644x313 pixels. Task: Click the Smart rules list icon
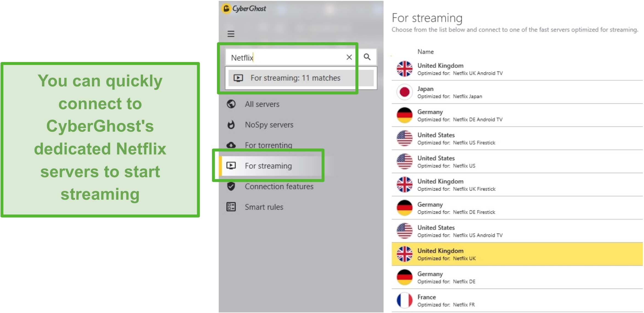[x=231, y=207]
